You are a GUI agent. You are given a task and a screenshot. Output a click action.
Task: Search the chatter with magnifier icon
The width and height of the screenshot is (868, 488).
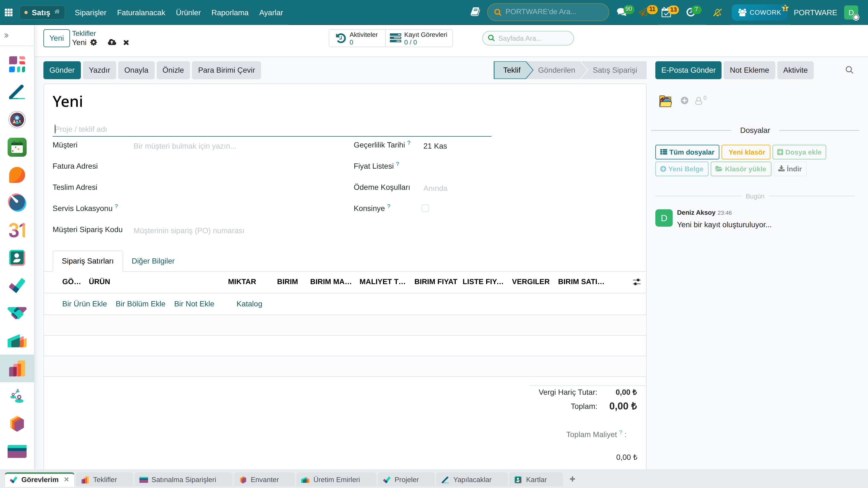pyautogui.click(x=849, y=70)
